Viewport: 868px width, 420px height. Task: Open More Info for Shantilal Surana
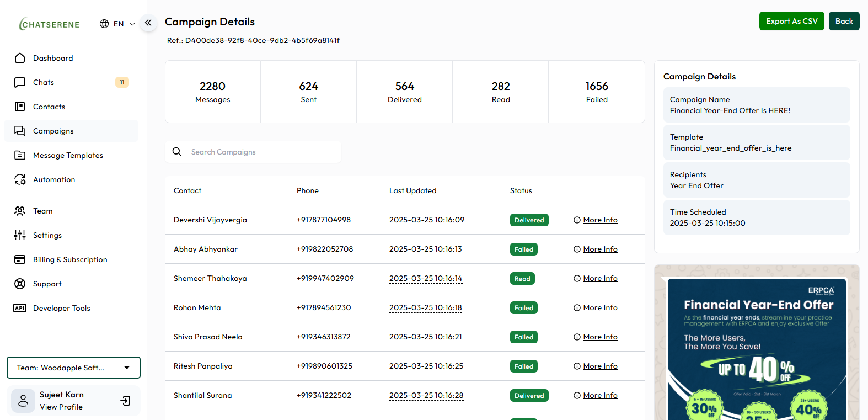tap(600, 395)
